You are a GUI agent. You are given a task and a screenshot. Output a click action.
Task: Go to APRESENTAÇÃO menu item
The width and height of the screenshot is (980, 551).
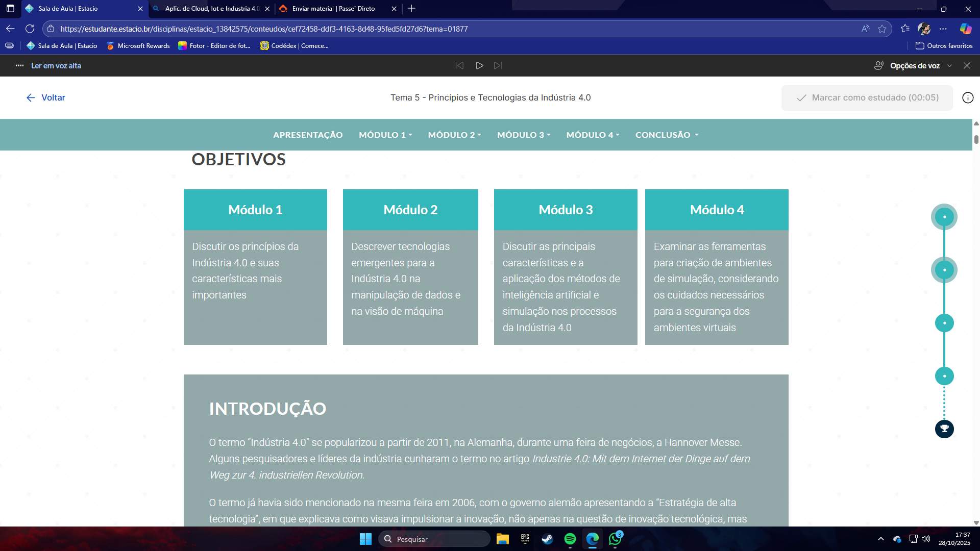point(308,135)
